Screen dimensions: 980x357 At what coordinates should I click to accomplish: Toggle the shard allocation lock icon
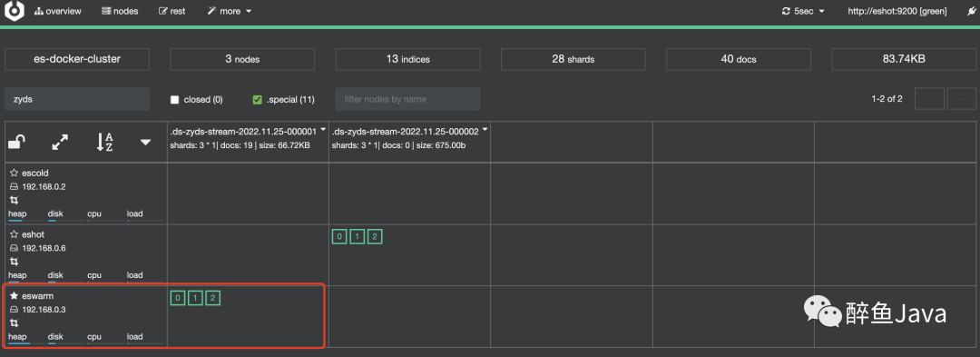17,143
